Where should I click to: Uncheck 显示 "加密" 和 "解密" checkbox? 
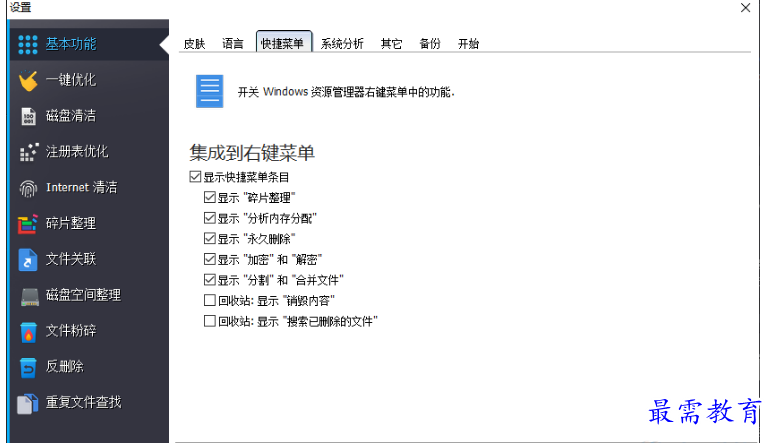click(210, 259)
